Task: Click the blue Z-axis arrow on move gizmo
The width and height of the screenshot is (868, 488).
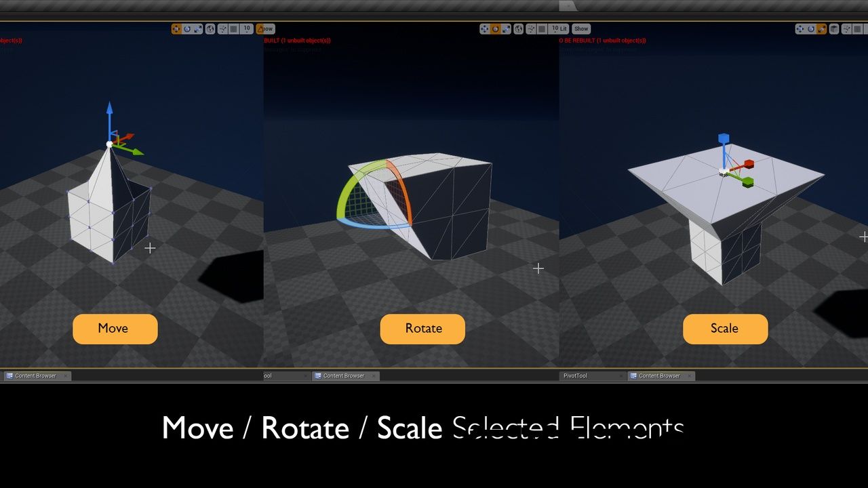Action: [x=110, y=119]
